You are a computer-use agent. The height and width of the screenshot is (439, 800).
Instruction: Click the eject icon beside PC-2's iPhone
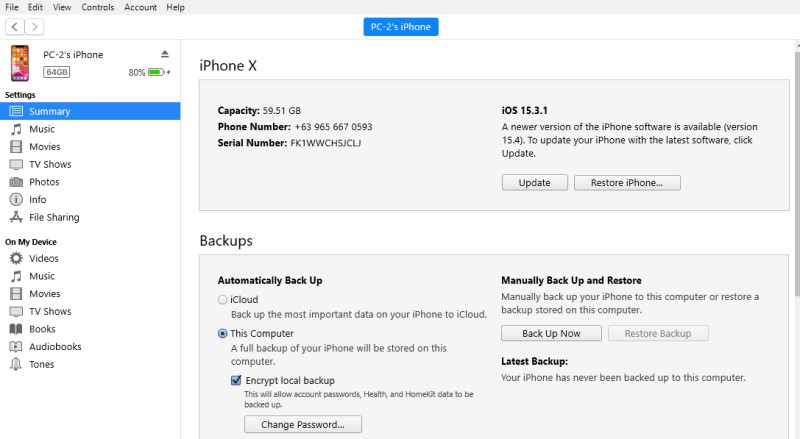coord(165,54)
